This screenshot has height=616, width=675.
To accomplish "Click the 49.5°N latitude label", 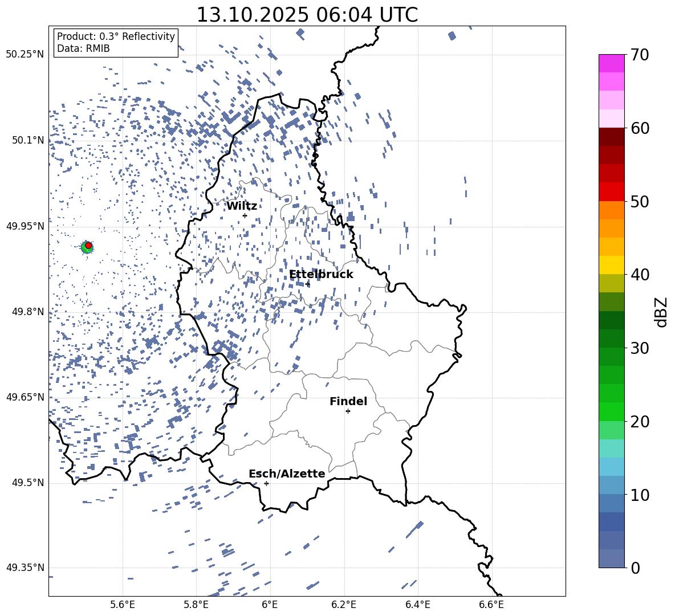I will coord(29,483).
